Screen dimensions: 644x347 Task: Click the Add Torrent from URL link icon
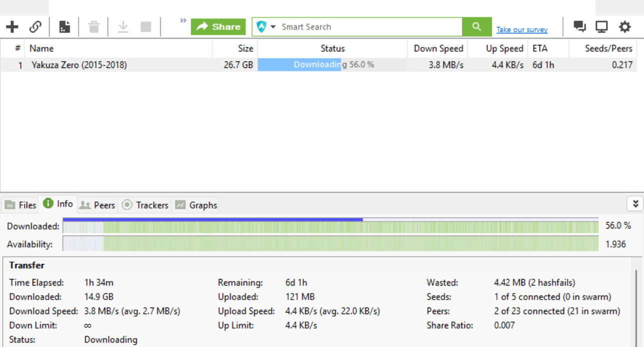point(36,27)
